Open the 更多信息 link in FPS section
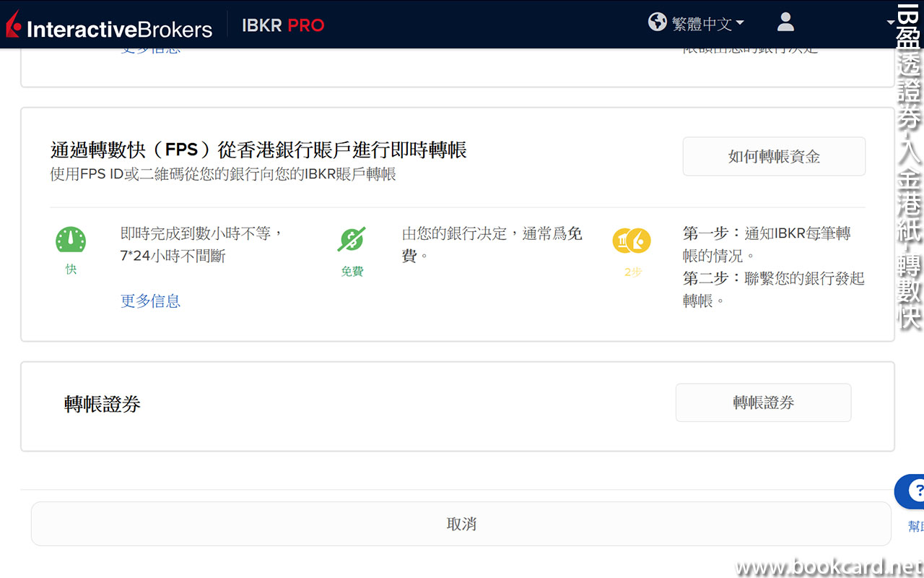The width and height of the screenshot is (924, 578). pos(150,301)
